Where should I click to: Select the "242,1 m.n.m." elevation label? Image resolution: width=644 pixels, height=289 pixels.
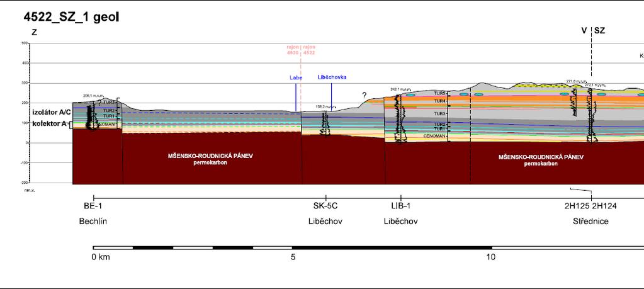400,89
